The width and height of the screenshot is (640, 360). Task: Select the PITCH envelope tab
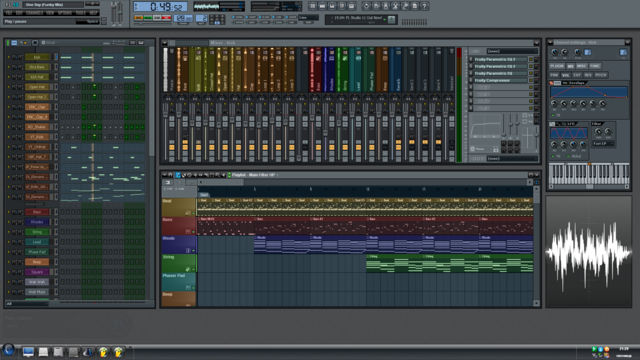pos(601,75)
